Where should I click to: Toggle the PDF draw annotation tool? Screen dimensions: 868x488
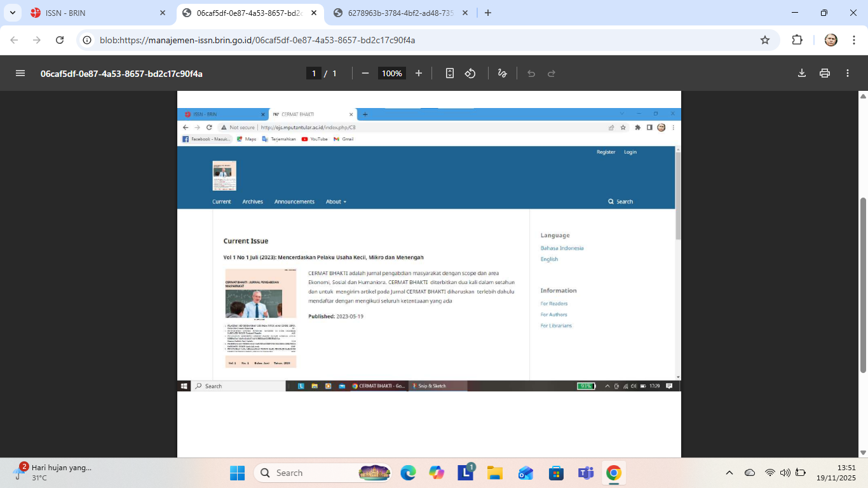click(x=502, y=73)
